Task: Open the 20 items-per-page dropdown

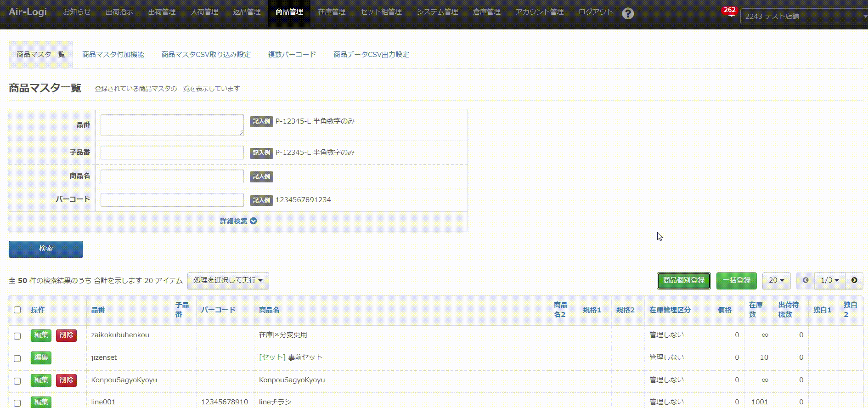Action: coord(776,280)
